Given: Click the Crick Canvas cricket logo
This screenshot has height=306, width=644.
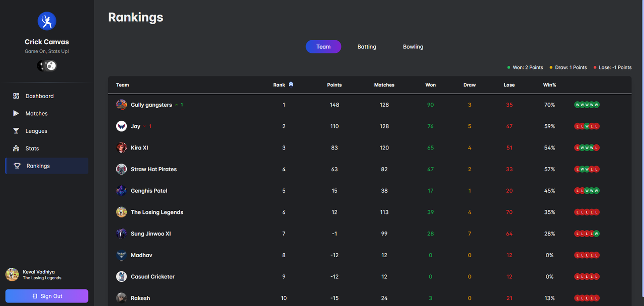Looking at the screenshot, I should pos(47,21).
